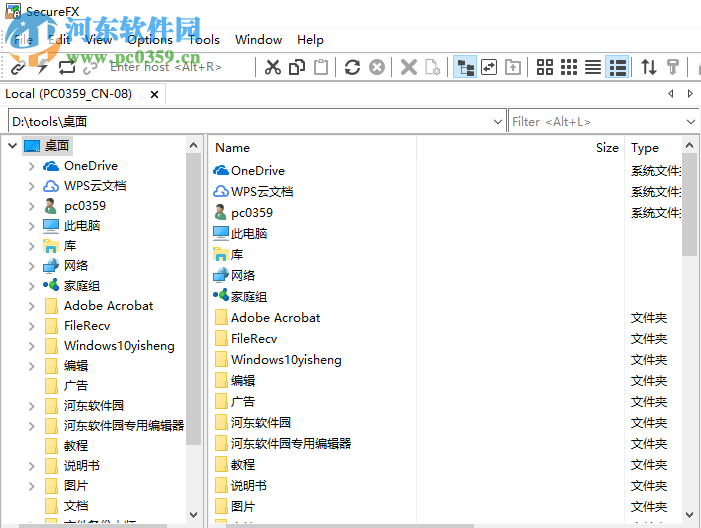Click the file list scroll down arrow

pos(689,515)
